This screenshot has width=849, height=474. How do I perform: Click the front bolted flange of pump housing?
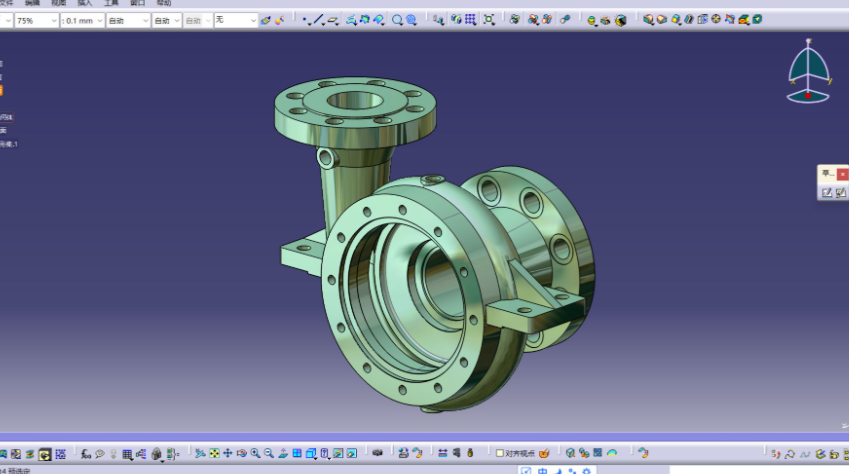click(x=401, y=298)
